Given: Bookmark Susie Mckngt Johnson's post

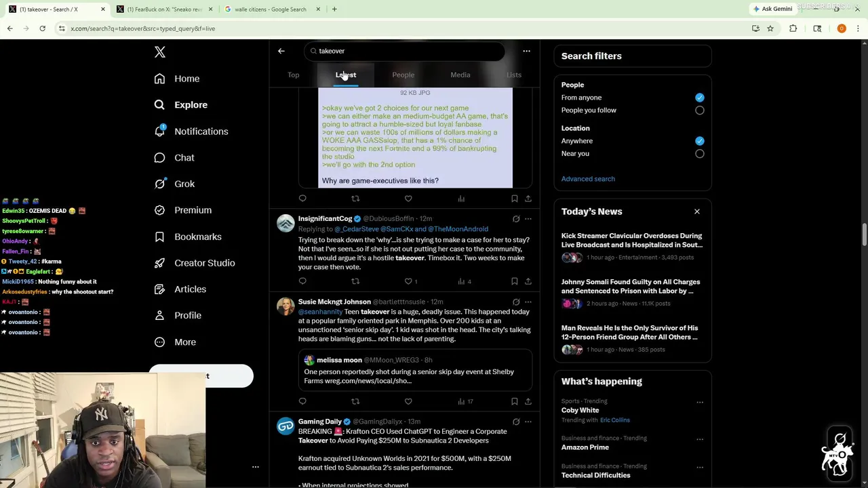Looking at the screenshot, I should [514, 401].
